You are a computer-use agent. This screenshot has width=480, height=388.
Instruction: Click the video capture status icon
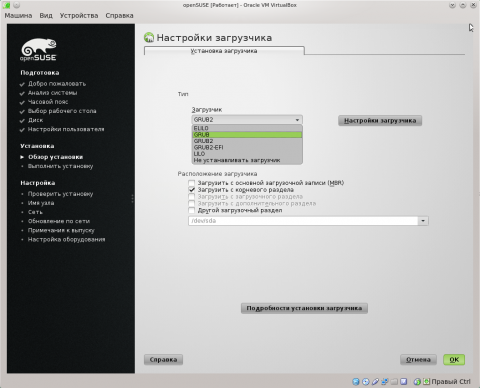pyautogui.click(x=404, y=381)
